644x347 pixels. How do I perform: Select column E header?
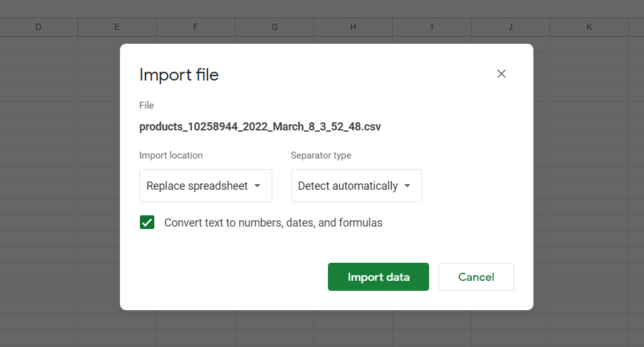(117, 27)
